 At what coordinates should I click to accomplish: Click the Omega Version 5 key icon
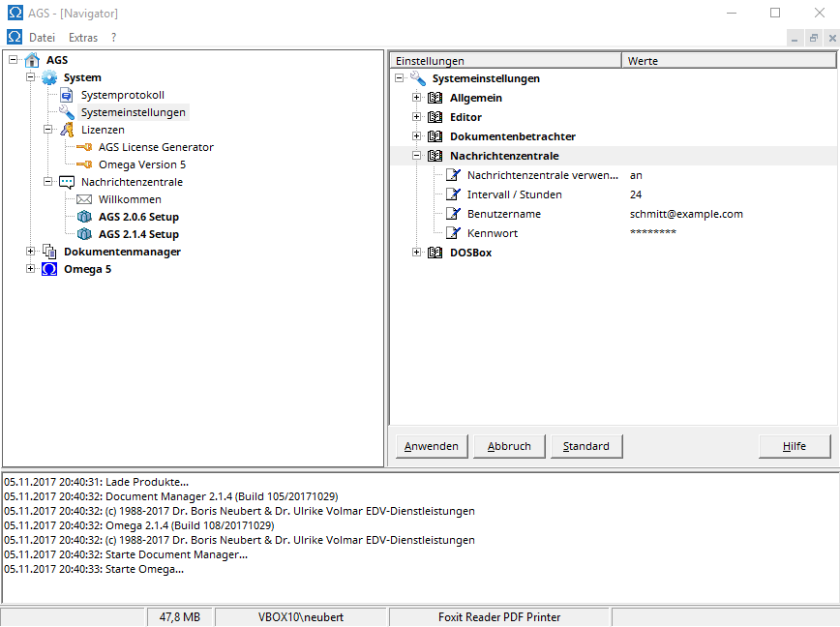tap(84, 164)
